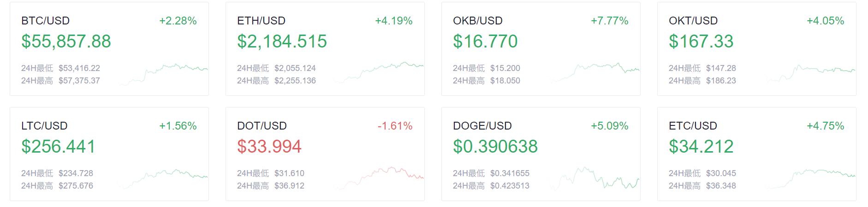Click the $55,857.88 Bitcoin price
Viewport: 868px width, 207px height.
(66, 41)
